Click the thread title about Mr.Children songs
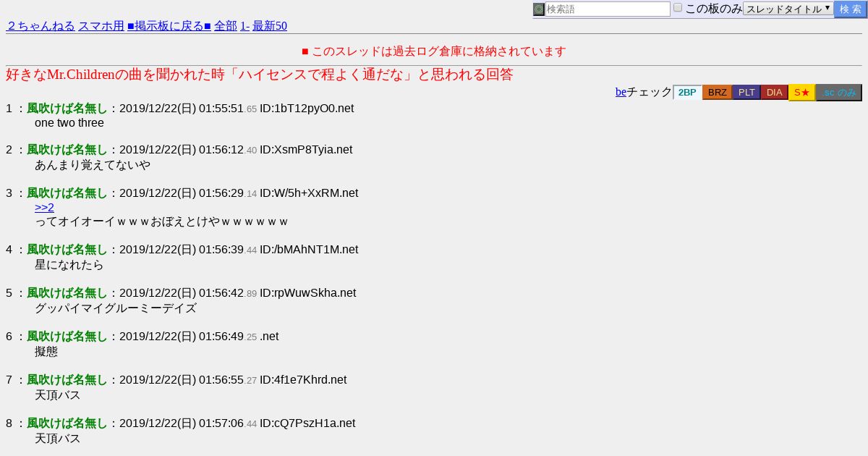The width and height of the screenshot is (868, 456). (259, 75)
